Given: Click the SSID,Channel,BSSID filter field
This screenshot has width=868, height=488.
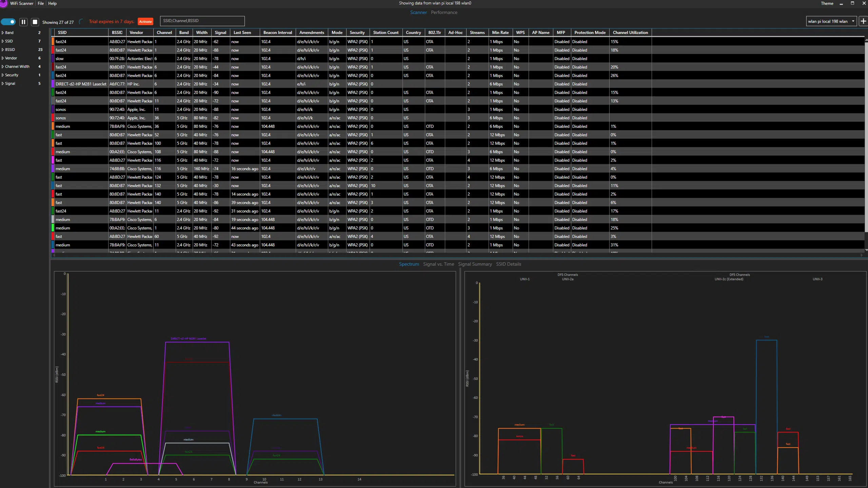Looking at the screenshot, I should pyautogui.click(x=202, y=21).
